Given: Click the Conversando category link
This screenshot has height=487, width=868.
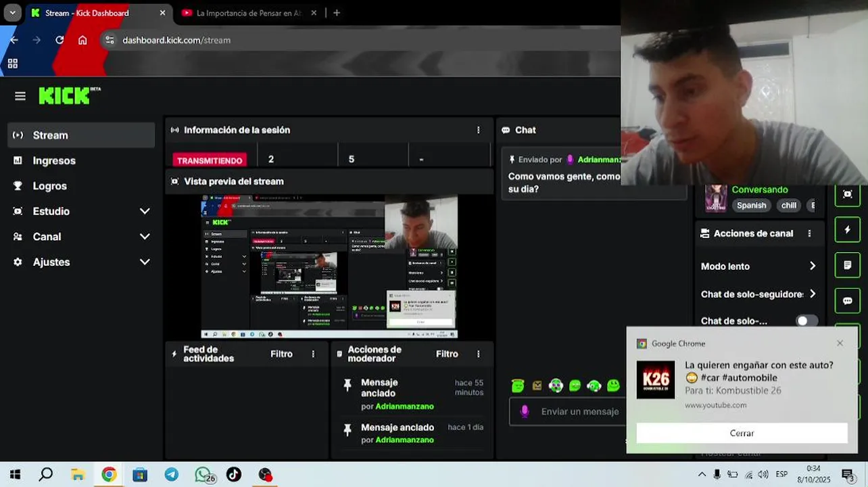Looking at the screenshot, I should tap(760, 190).
